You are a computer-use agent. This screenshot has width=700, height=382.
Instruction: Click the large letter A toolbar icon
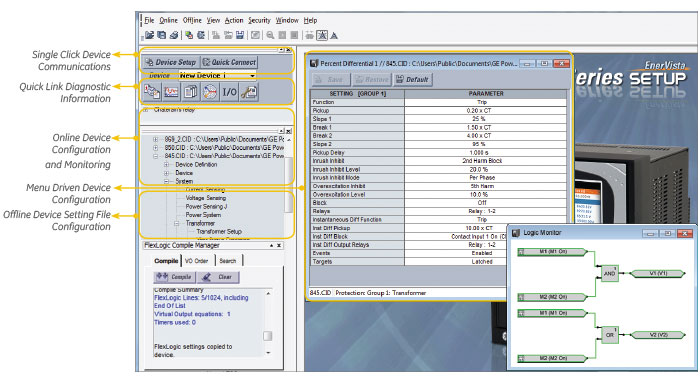(334, 35)
